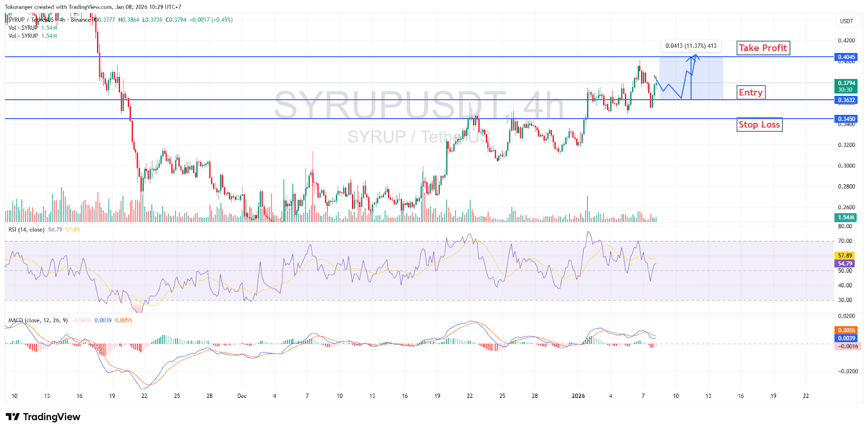Click the Dec marker on the time axis
Viewport: 868px width, 431px height.
tap(242, 396)
